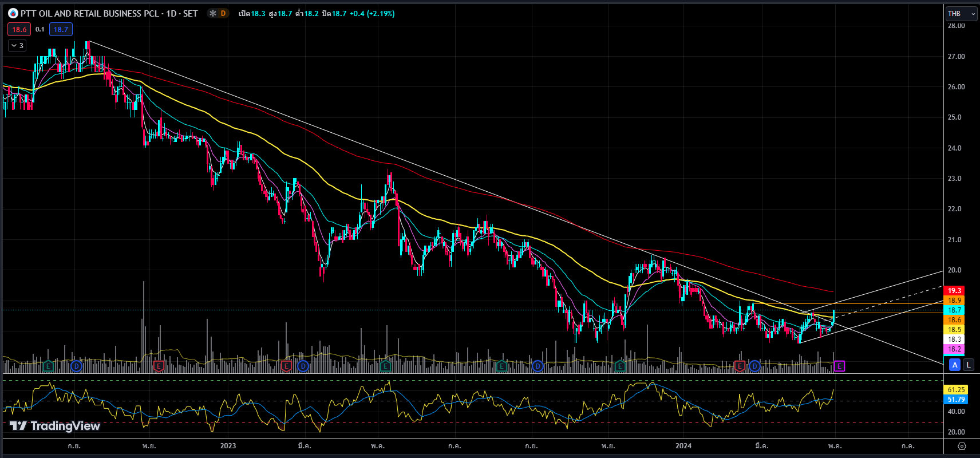Image resolution: width=980 pixels, height=458 pixels.
Task: Click the blue 51.79 RSI average label
Action: tap(956, 400)
